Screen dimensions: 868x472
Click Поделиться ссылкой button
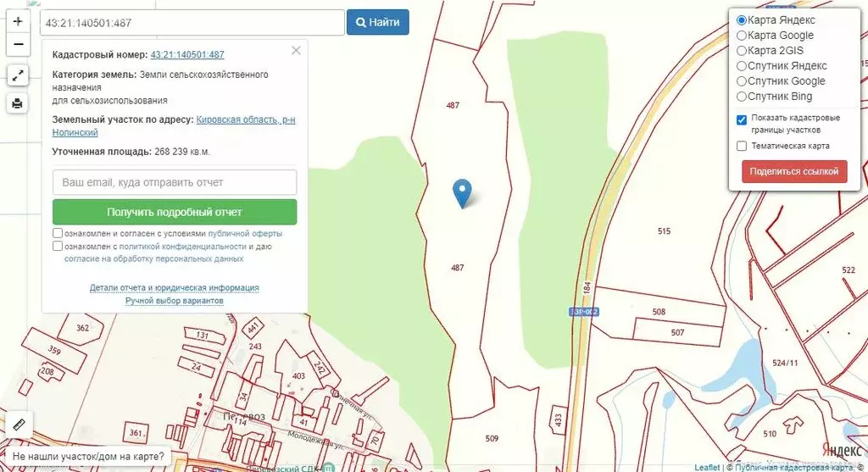[794, 171]
